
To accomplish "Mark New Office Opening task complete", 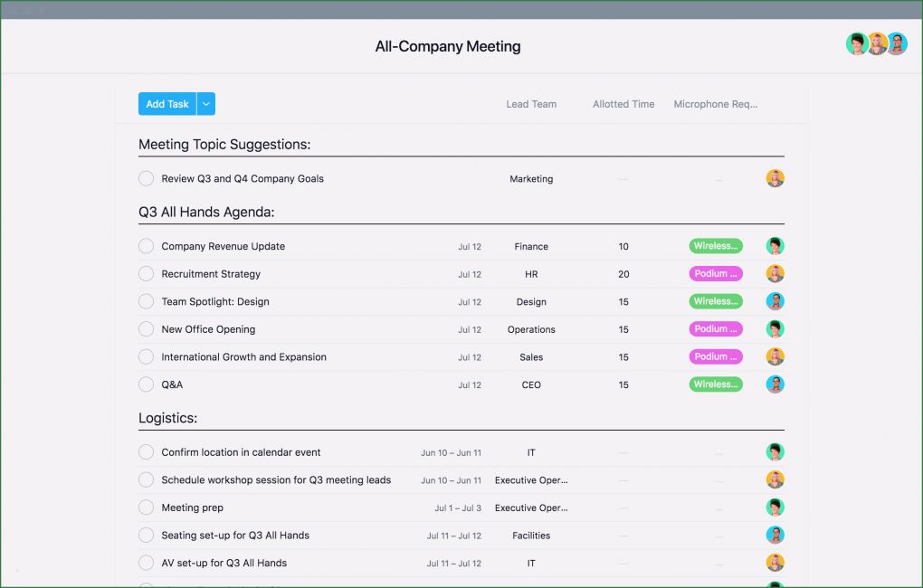I will pos(146,329).
